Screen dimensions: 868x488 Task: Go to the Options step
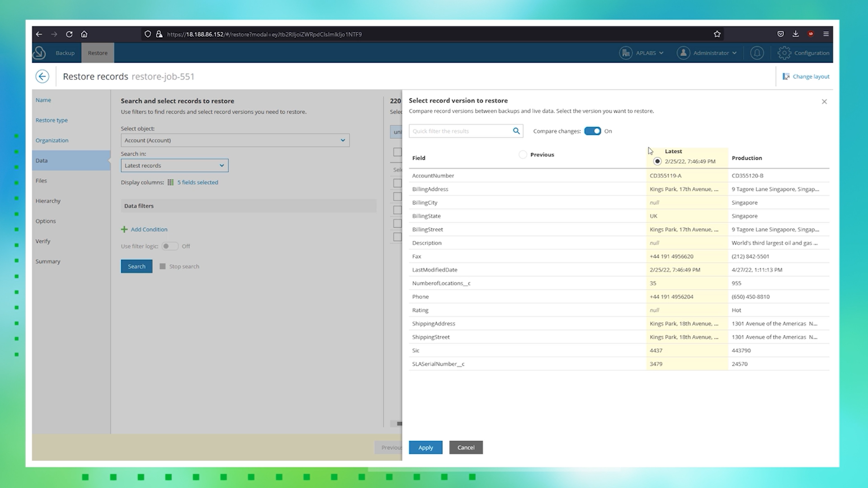pyautogui.click(x=46, y=221)
